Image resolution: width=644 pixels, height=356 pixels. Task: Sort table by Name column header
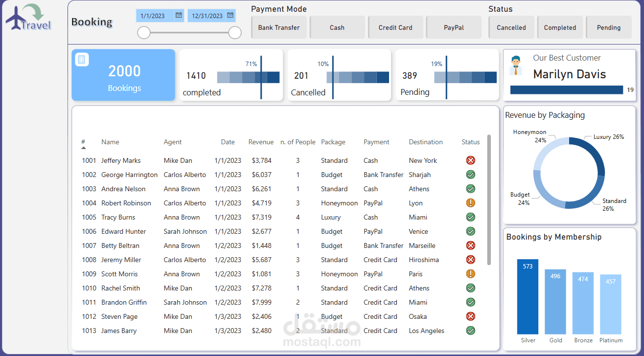click(110, 142)
